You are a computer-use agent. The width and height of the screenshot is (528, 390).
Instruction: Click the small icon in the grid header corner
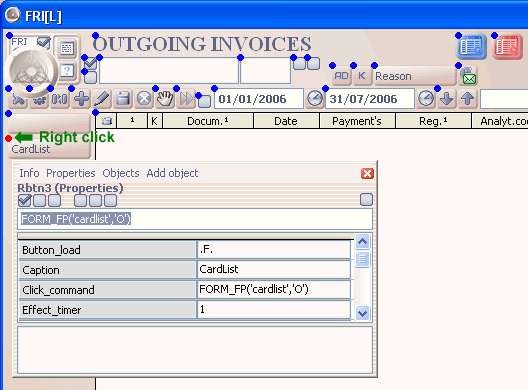[x=107, y=121]
